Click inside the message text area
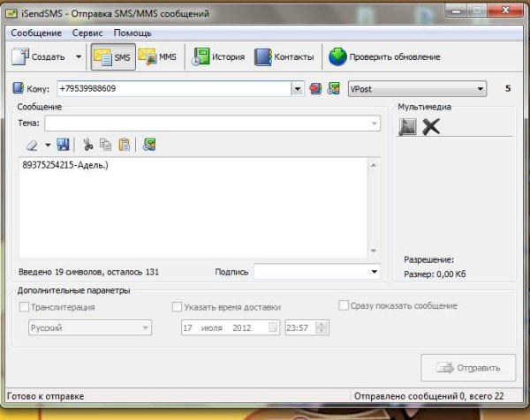Screen dimensions: 530x420 193,207
